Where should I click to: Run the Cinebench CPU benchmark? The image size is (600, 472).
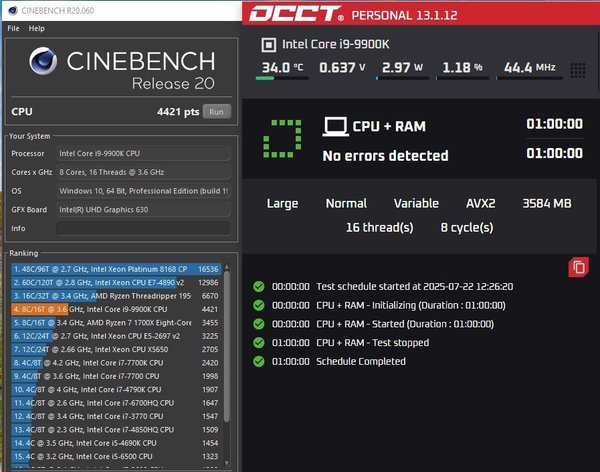coord(217,112)
